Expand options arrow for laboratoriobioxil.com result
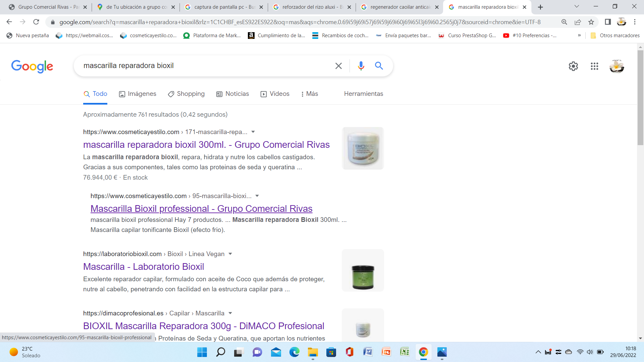644x362 pixels. (x=230, y=254)
